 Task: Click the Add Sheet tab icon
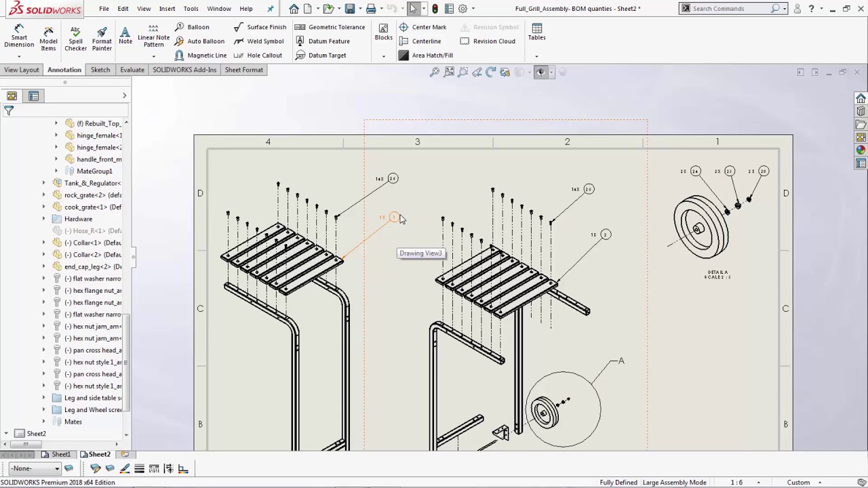(x=125, y=454)
